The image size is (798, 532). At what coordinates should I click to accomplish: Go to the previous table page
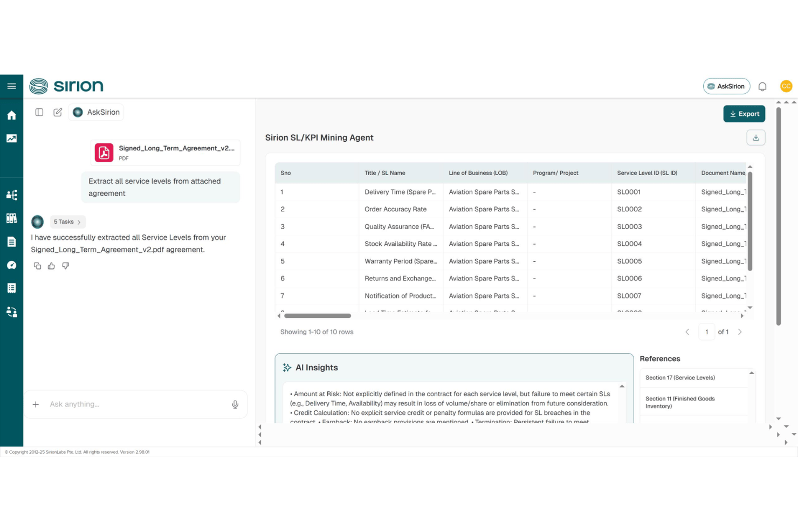coord(687,332)
